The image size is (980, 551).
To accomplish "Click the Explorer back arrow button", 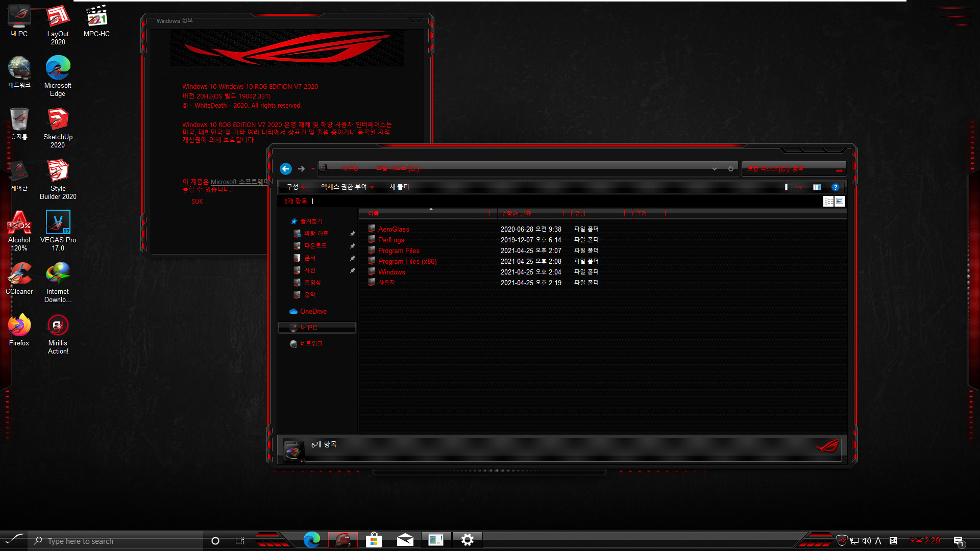I will (x=286, y=169).
